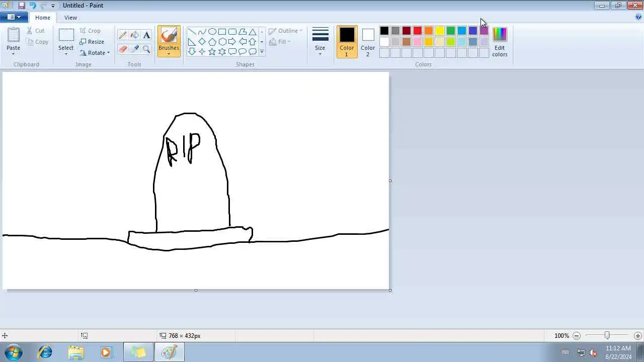This screenshot has width=644, height=362.
Task: Choose the Curve shape
Action: coord(202,32)
